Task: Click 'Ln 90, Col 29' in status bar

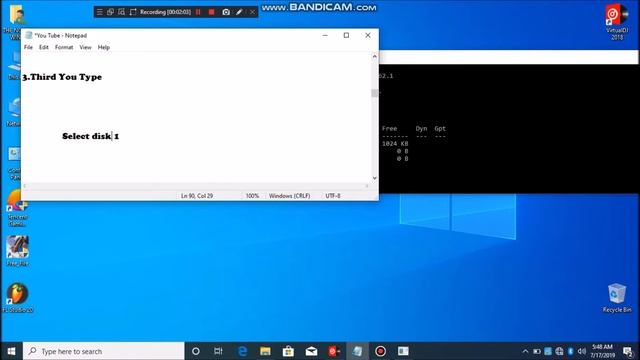Action: [x=197, y=196]
